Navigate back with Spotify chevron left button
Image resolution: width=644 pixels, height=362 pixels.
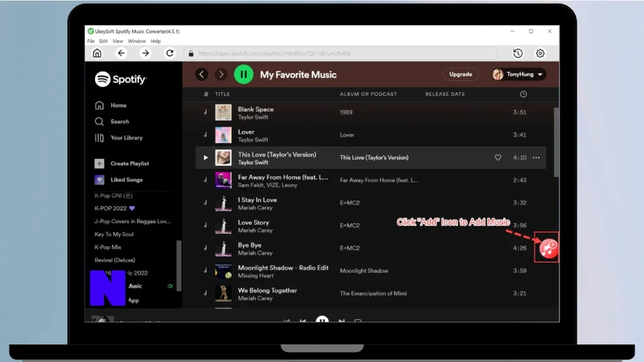click(x=202, y=74)
